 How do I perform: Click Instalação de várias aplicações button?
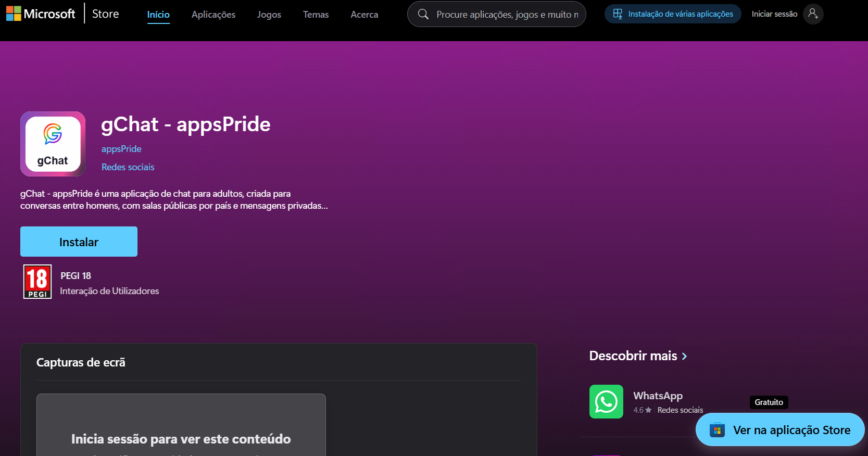point(673,14)
